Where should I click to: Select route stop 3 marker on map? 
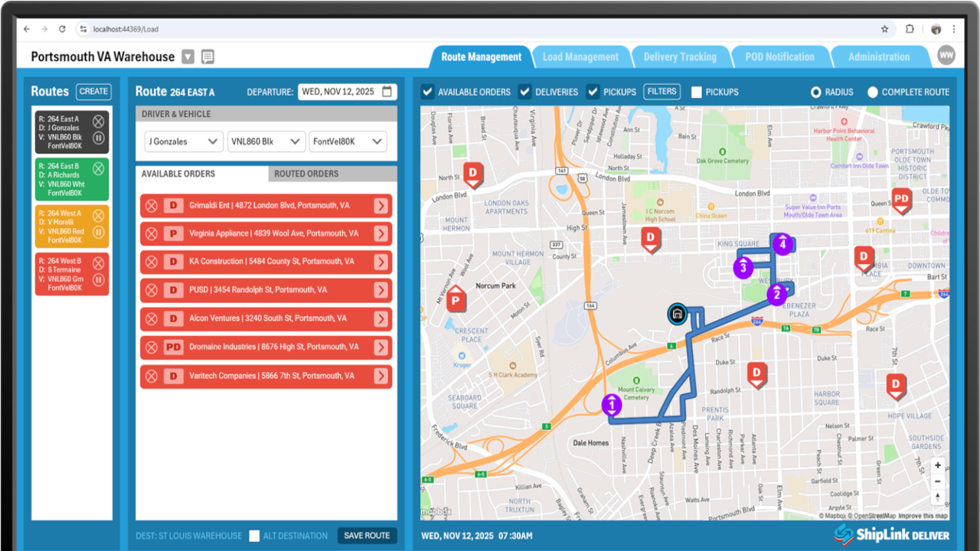point(743,268)
